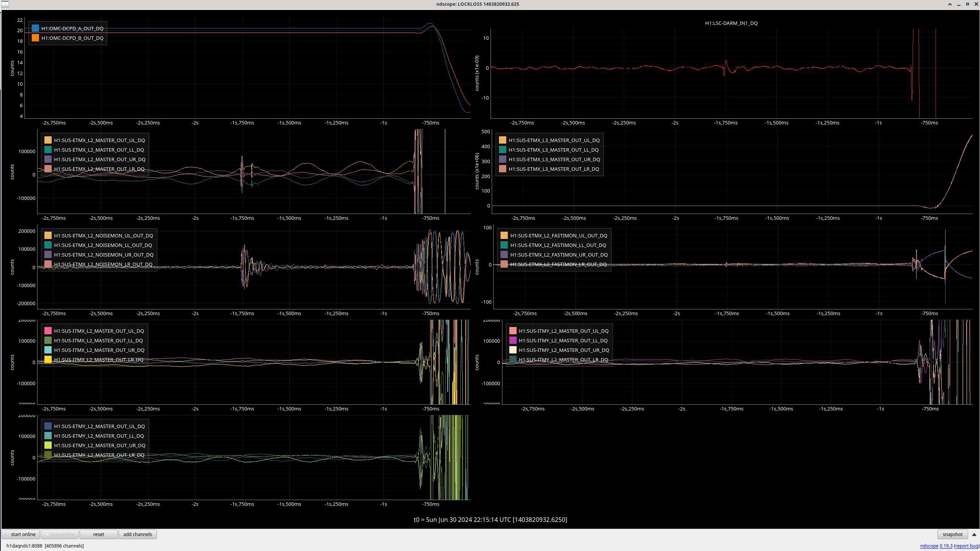Expand the snapshot options arrow

[x=974, y=534]
